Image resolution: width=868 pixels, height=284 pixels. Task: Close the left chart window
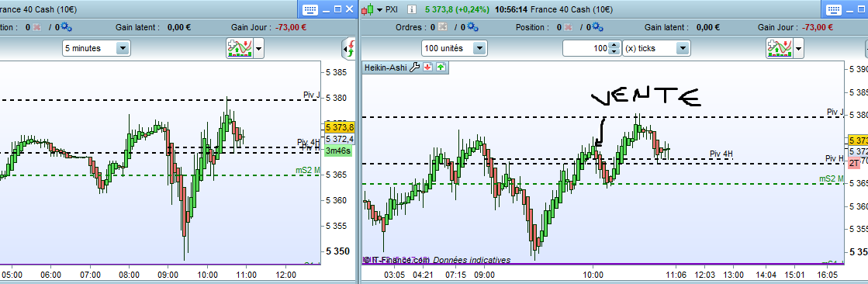(x=349, y=9)
